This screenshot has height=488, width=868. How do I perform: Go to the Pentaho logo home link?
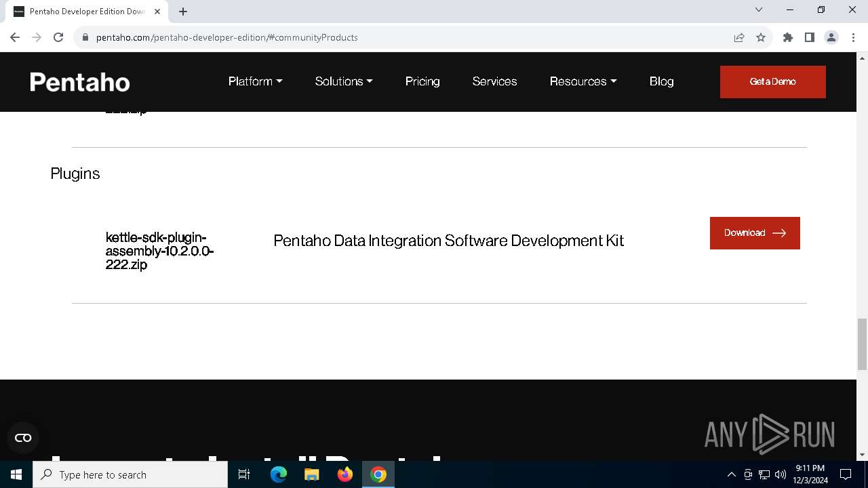coord(80,82)
